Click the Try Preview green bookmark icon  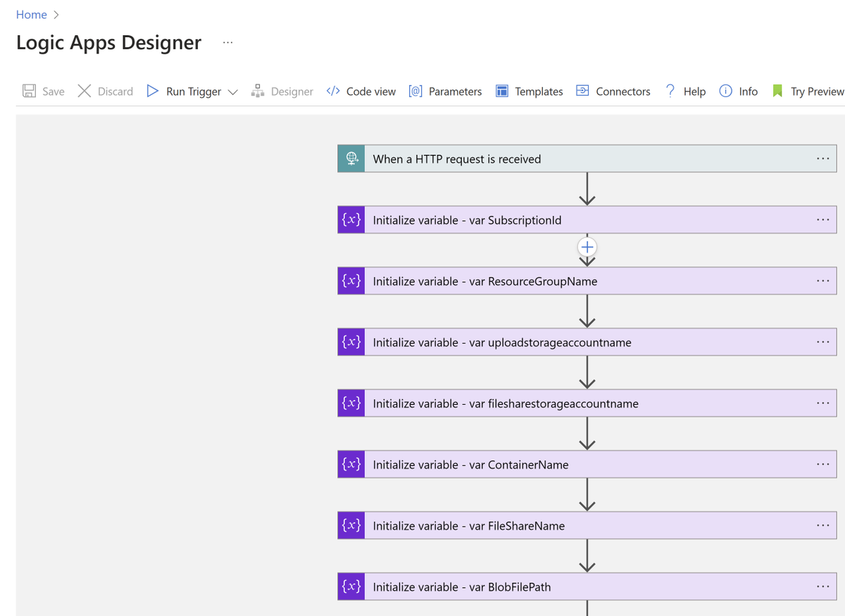tap(777, 91)
